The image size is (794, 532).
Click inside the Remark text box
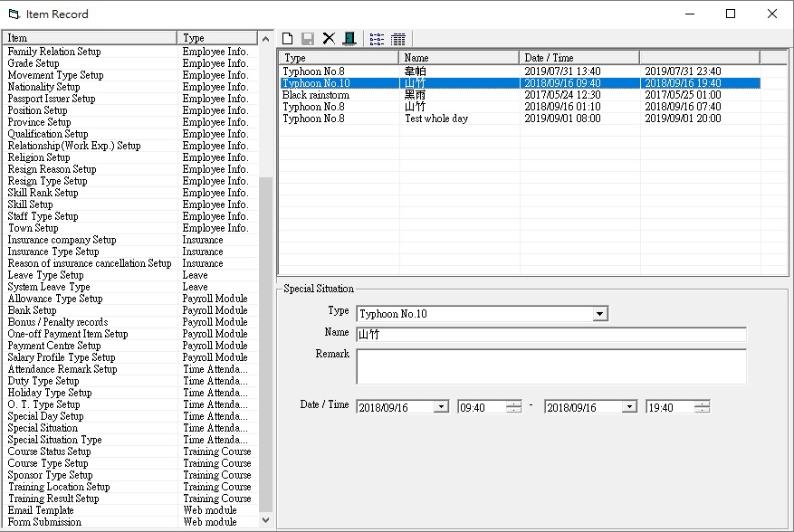click(x=550, y=366)
